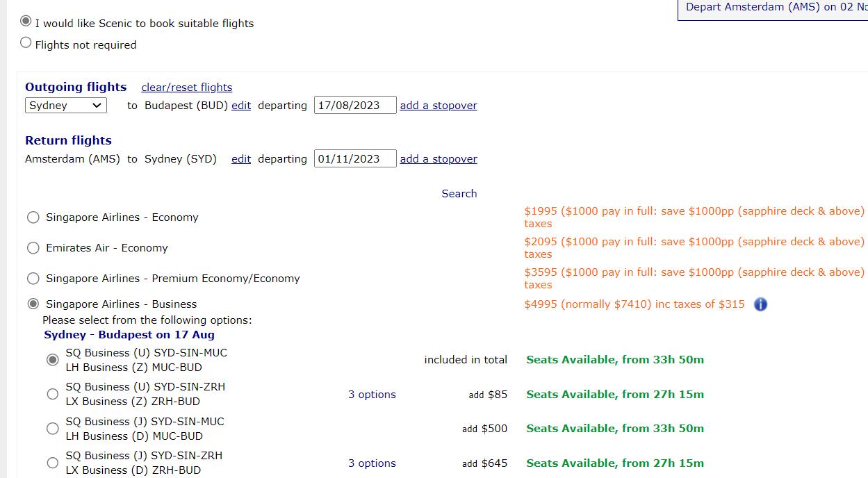Click the 'Outgoing flights' heading
868x478 pixels.
(76, 87)
